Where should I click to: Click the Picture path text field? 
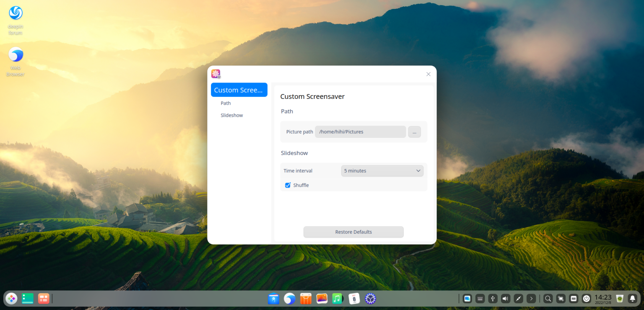point(360,132)
